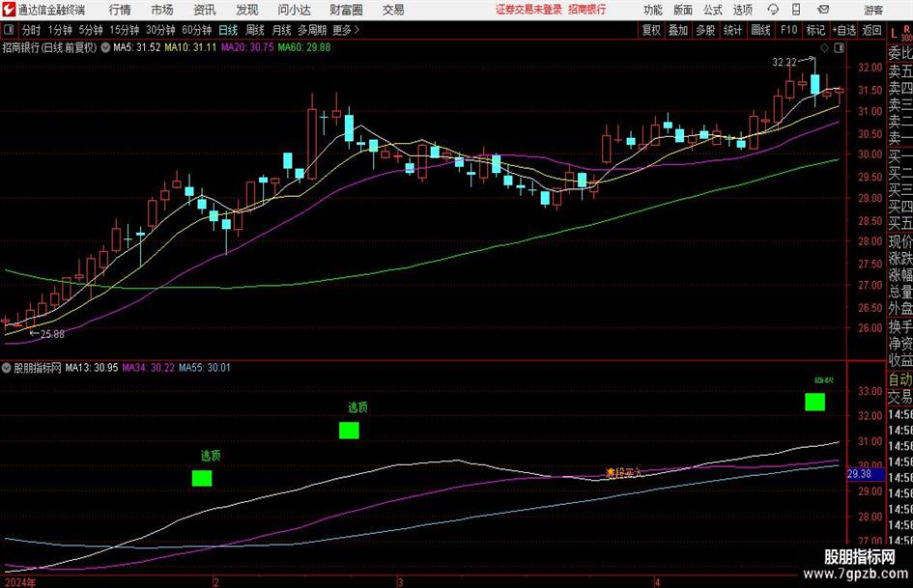
Task: Click the 25.88 low price label
Action: coord(52,334)
